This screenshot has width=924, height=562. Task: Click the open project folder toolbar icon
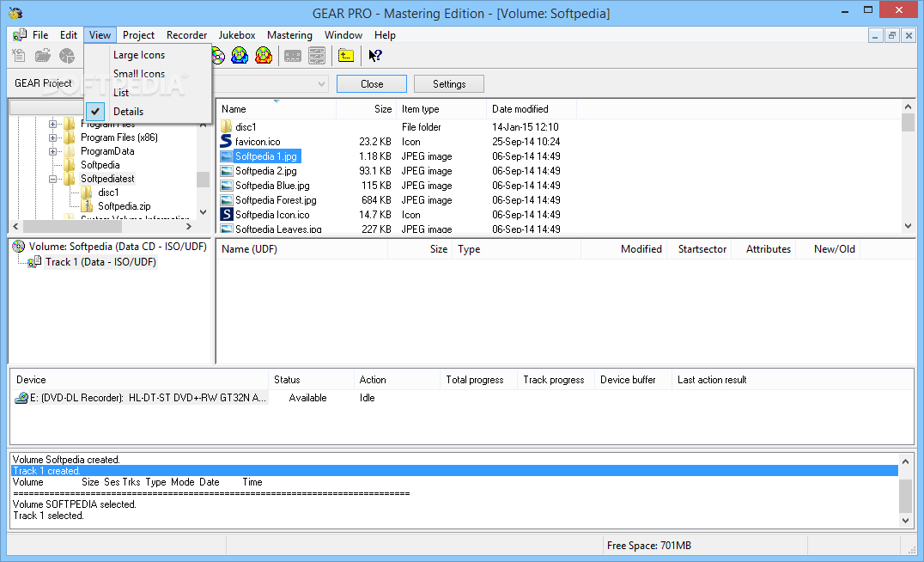click(x=42, y=56)
